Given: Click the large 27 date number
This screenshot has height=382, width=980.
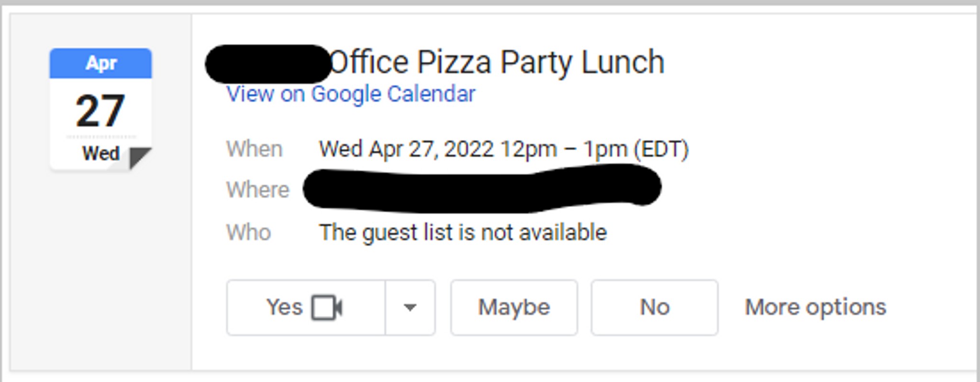Looking at the screenshot, I should [x=100, y=111].
